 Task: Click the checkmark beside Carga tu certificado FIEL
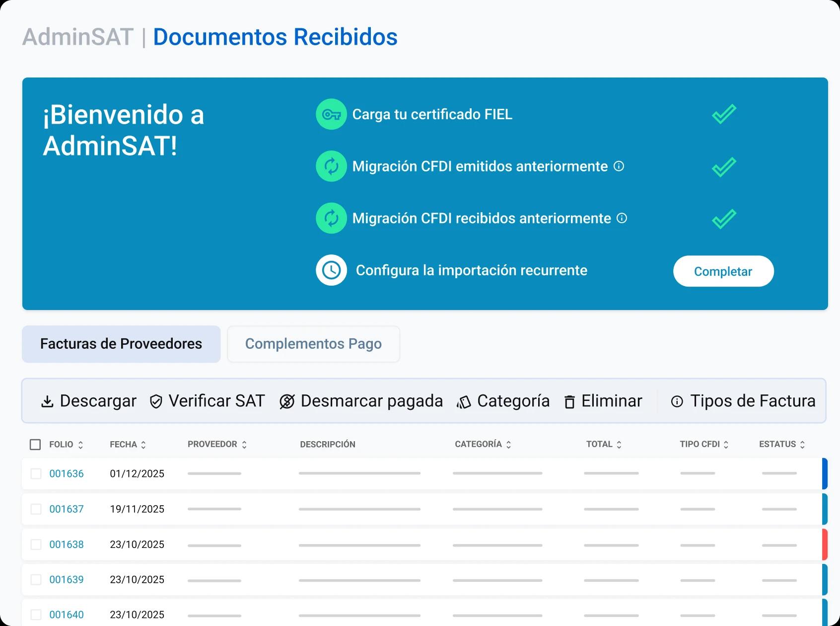pos(724,114)
